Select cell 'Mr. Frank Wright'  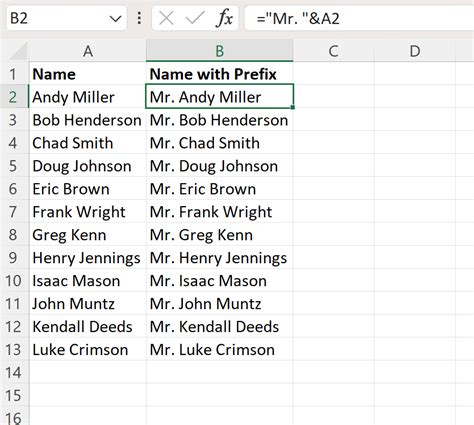[220, 212]
